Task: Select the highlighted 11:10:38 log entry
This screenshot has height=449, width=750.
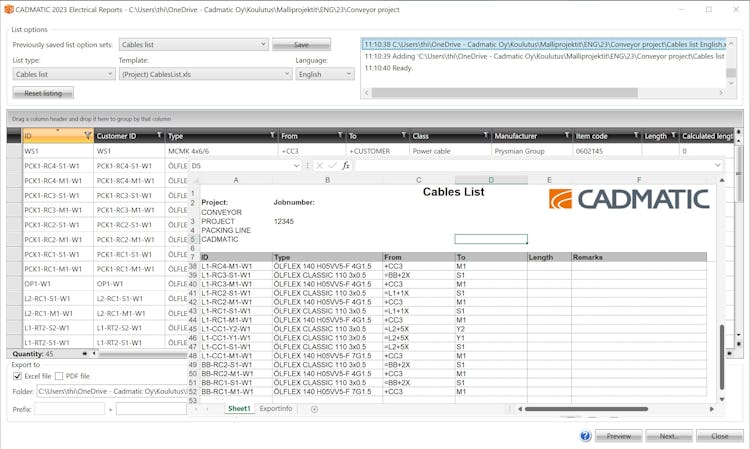Action: point(545,44)
